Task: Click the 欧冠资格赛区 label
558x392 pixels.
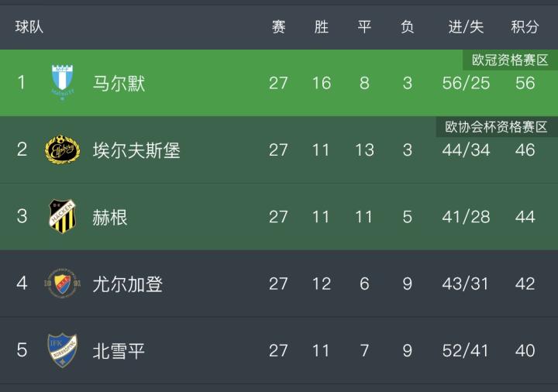Action: [x=510, y=60]
